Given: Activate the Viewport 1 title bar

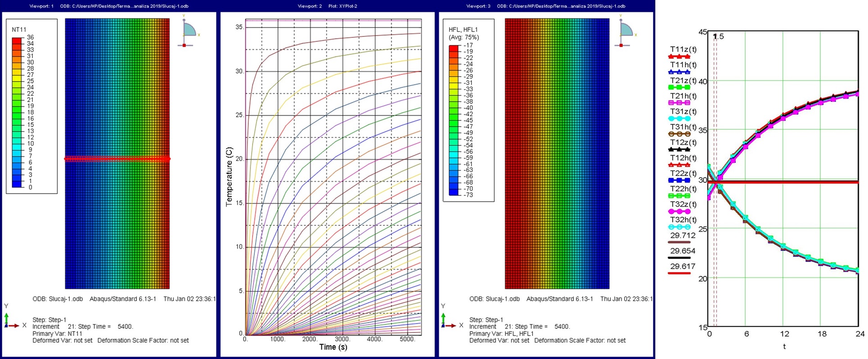Looking at the screenshot, I should pyautogui.click(x=108, y=6).
